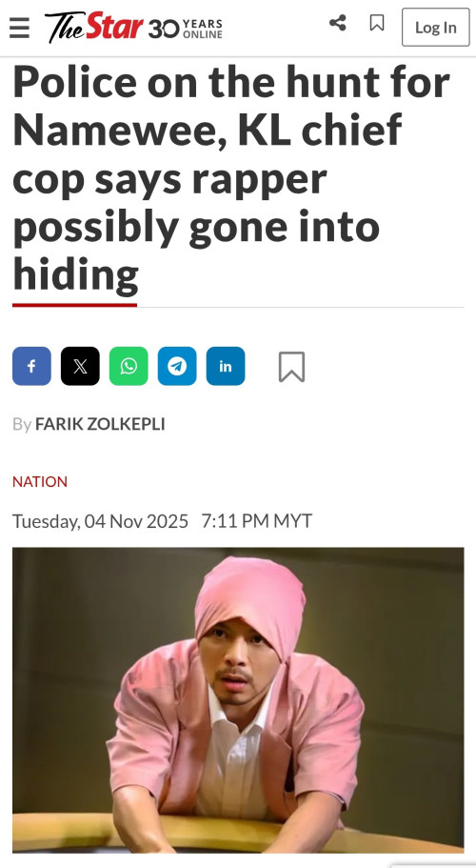Screen dimensions: 476x868
Task: Toggle the header bookmark icon
Action: tap(376, 23)
